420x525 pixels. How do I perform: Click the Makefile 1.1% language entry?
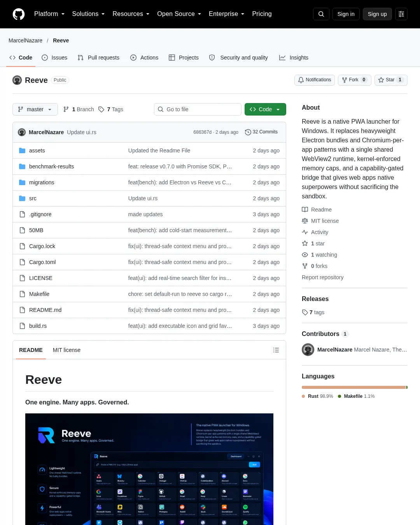pos(356,396)
